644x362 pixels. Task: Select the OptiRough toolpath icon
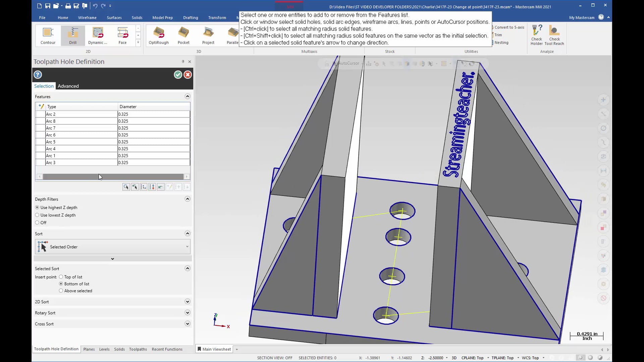click(159, 35)
